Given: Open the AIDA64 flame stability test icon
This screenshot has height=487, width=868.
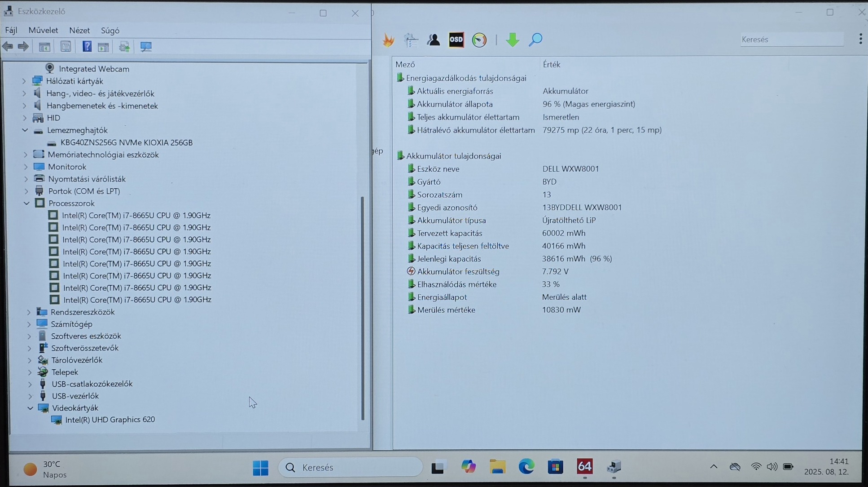Looking at the screenshot, I should pos(388,40).
